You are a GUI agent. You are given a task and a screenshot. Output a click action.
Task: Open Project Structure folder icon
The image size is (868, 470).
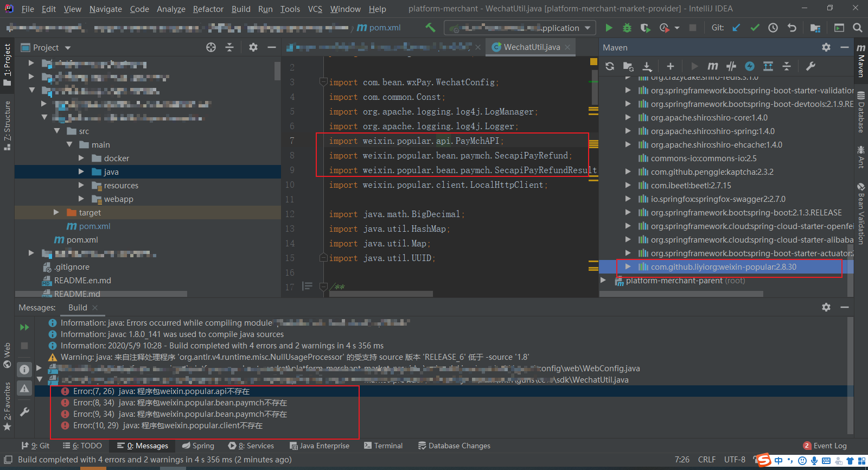pyautogui.click(x=815, y=28)
